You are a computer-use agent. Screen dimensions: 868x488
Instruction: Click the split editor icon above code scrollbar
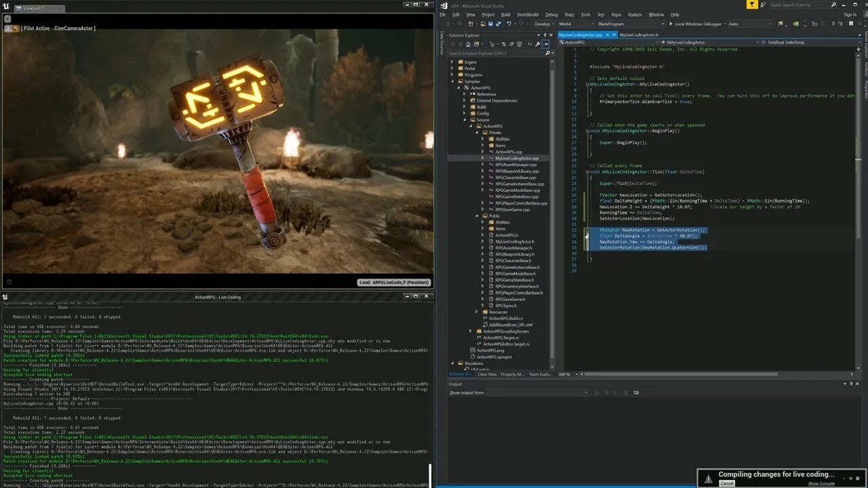pyautogui.click(x=859, y=49)
